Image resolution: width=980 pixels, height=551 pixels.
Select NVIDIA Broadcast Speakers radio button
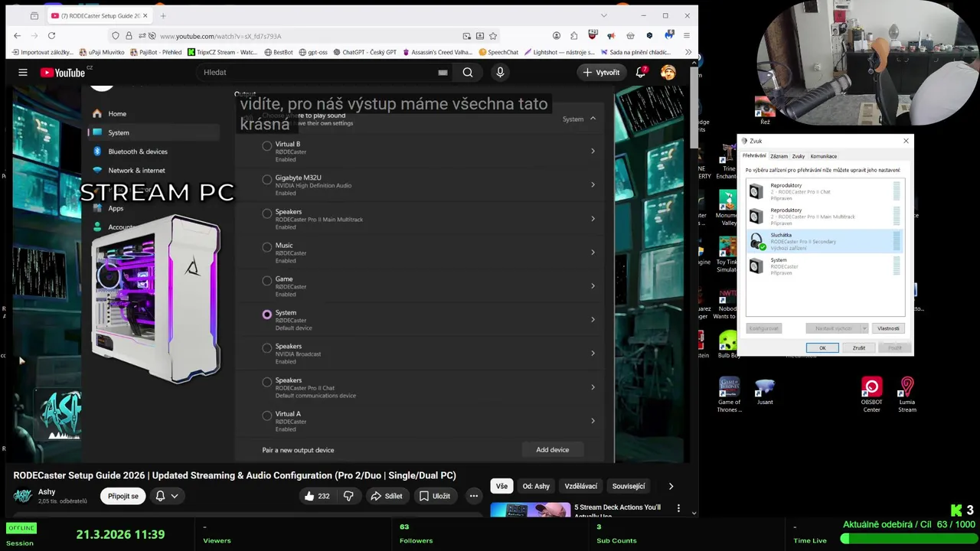(x=267, y=347)
